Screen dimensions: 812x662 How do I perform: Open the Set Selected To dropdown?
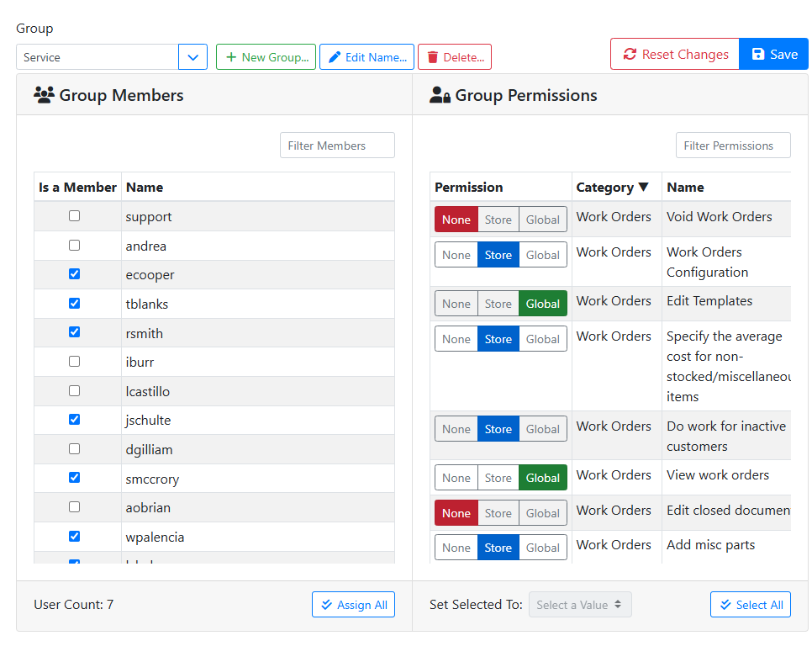(580, 605)
